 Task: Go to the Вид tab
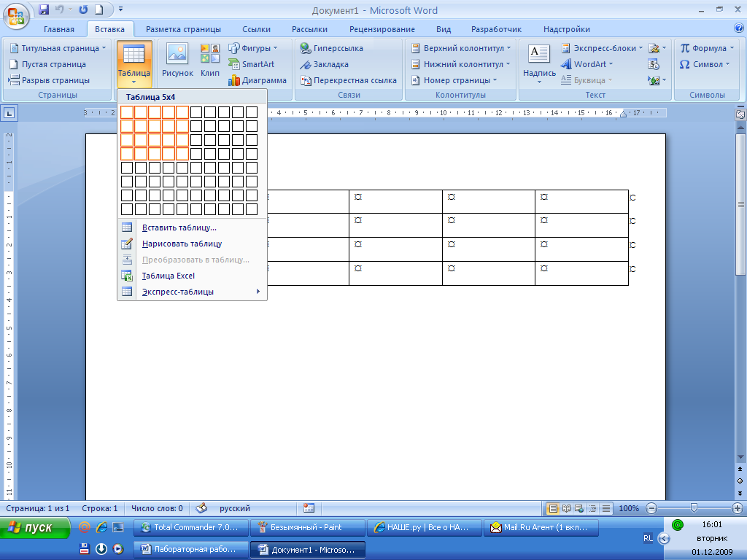point(444,29)
